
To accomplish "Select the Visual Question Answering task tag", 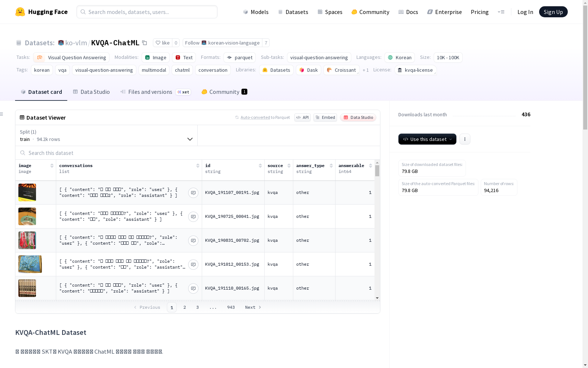I will click(x=71, y=57).
